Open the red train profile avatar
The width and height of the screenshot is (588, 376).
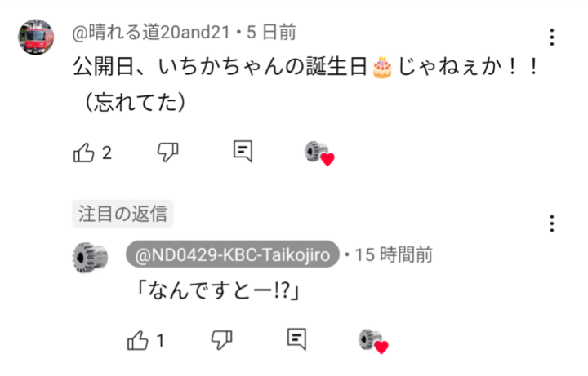(x=36, y=37)
